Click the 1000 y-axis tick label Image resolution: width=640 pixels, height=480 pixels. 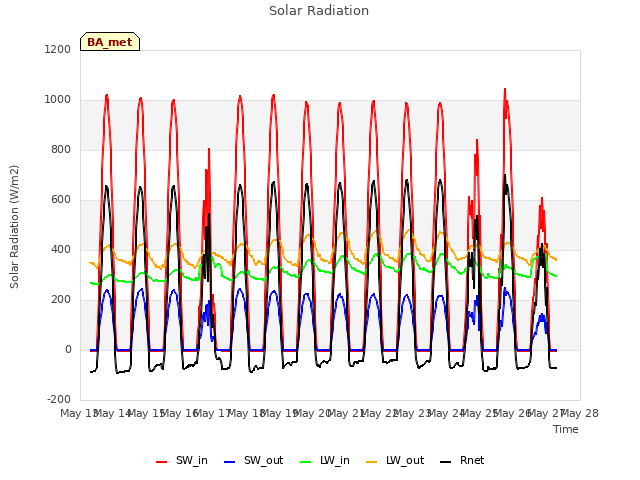pos(58,100)
